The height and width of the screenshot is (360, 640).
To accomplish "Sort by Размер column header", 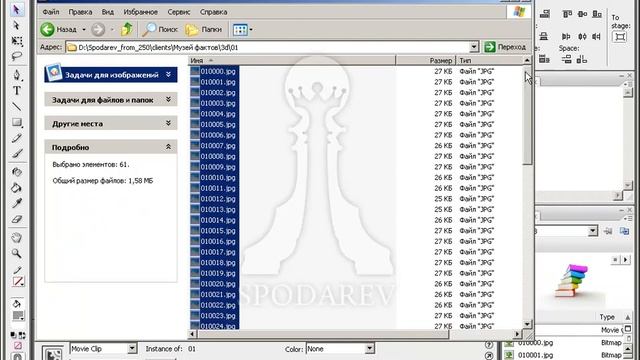I will 425,60.
